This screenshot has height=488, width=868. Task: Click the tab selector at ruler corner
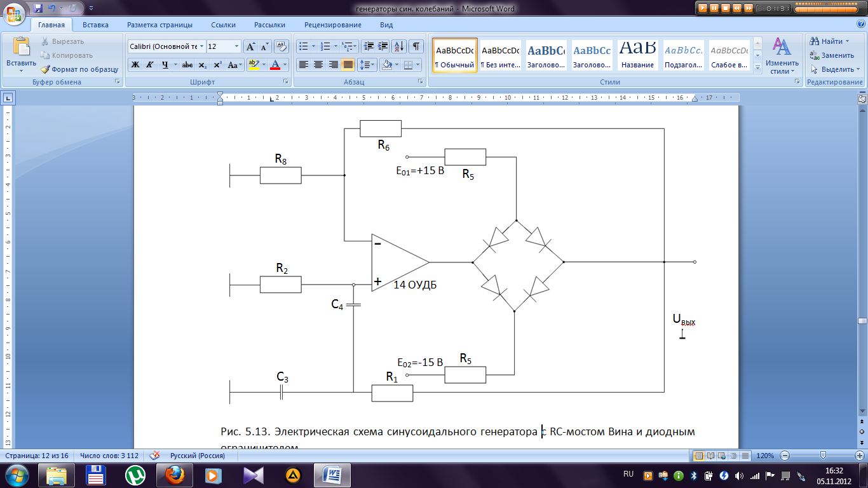click(x=8, y=98)
